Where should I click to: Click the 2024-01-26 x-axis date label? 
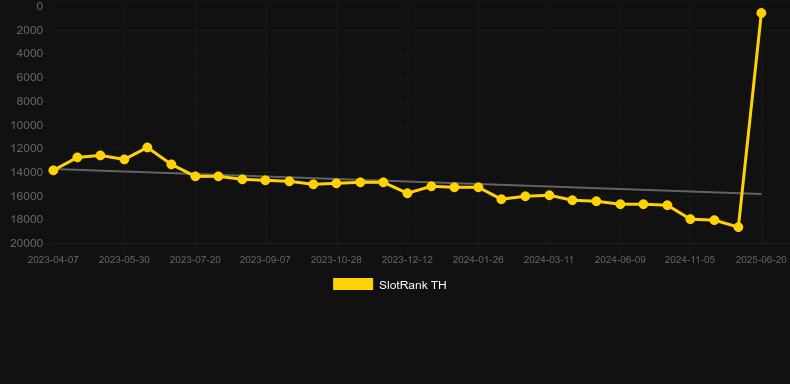point(478,260)
